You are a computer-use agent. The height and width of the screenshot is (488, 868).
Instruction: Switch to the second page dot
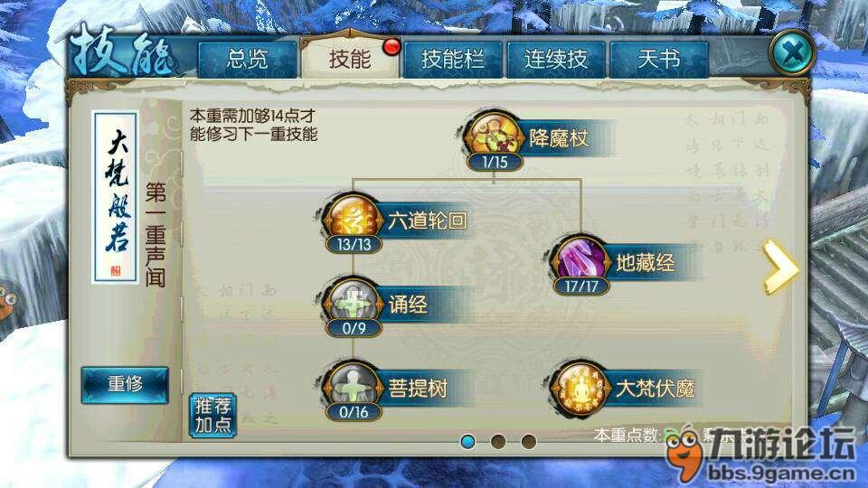pos(498,442)
